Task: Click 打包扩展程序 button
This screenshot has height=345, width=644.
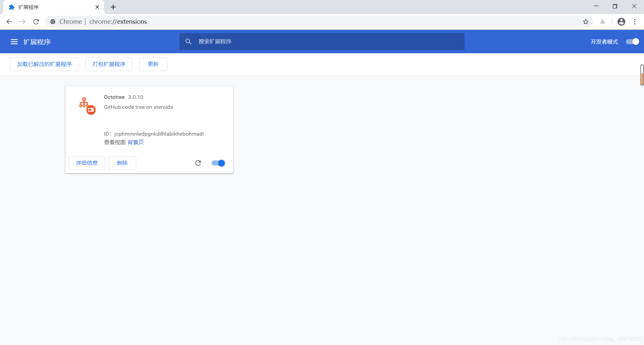Action: (x=109, y=64)
